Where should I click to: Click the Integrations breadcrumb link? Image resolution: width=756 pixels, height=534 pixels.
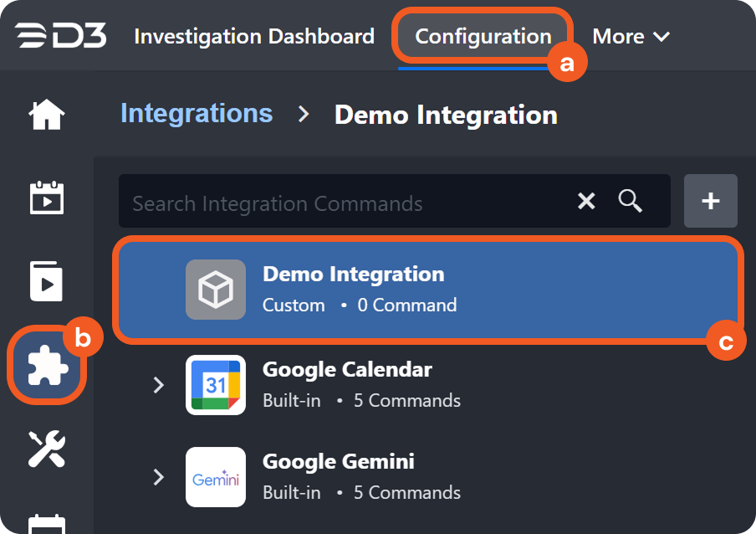pos(197,114)
